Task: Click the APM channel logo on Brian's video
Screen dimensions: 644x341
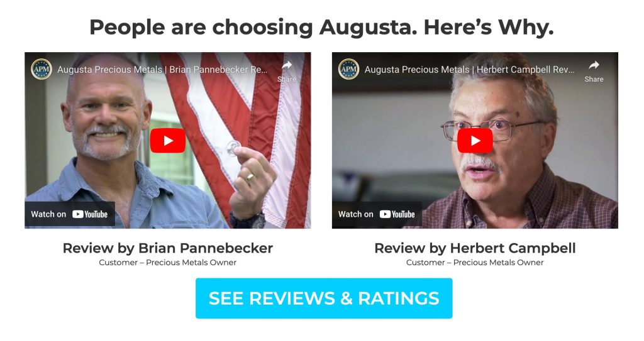Action: 42,69
